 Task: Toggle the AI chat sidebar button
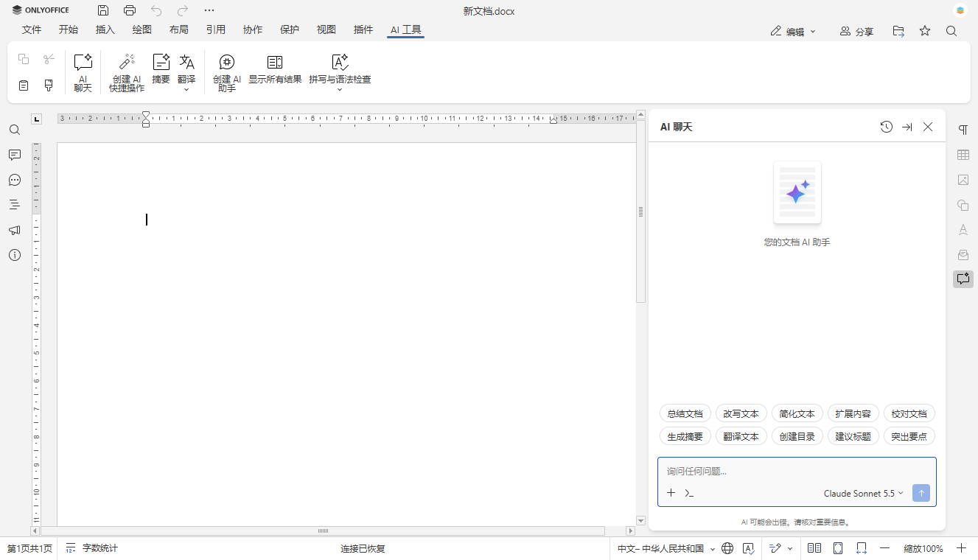click(963, 279)
